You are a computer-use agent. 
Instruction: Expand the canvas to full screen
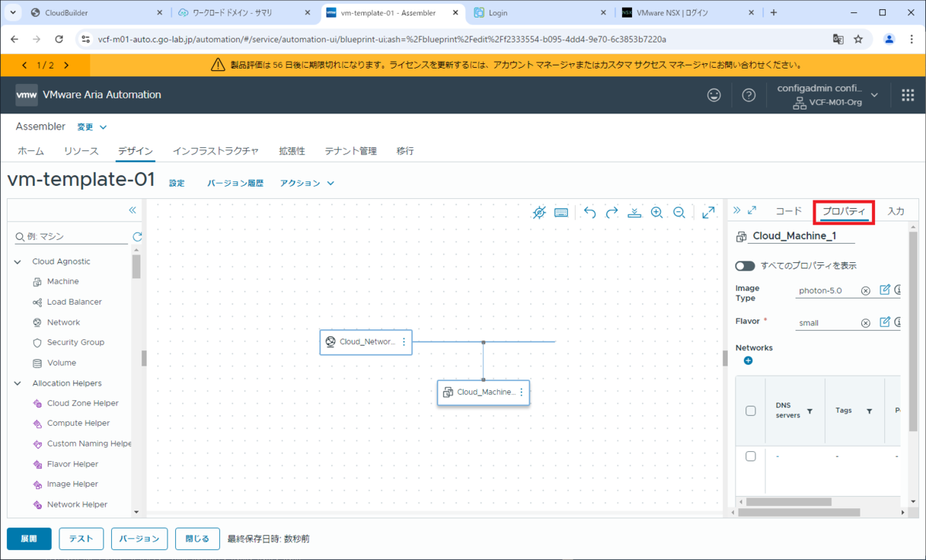708,212
